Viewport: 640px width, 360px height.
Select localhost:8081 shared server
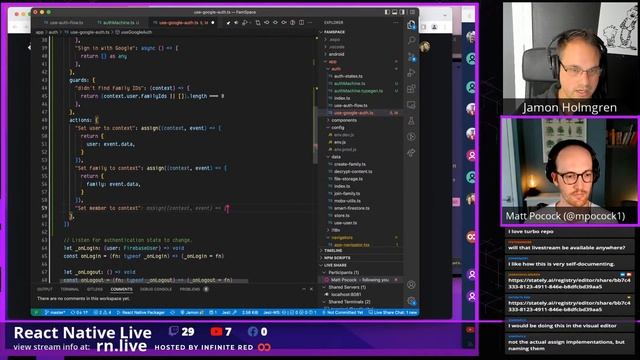coord(346,295)
